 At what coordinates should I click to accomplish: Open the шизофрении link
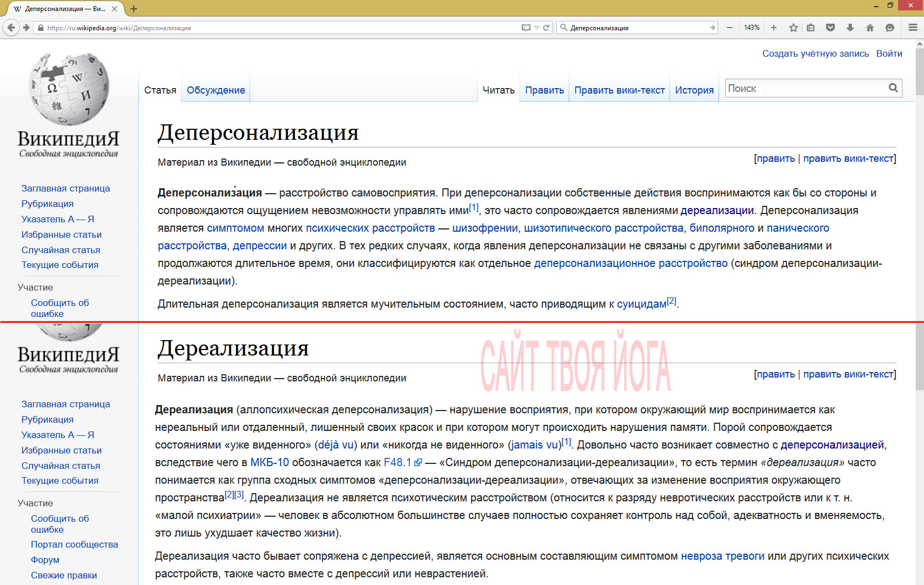tap(485, 228)
